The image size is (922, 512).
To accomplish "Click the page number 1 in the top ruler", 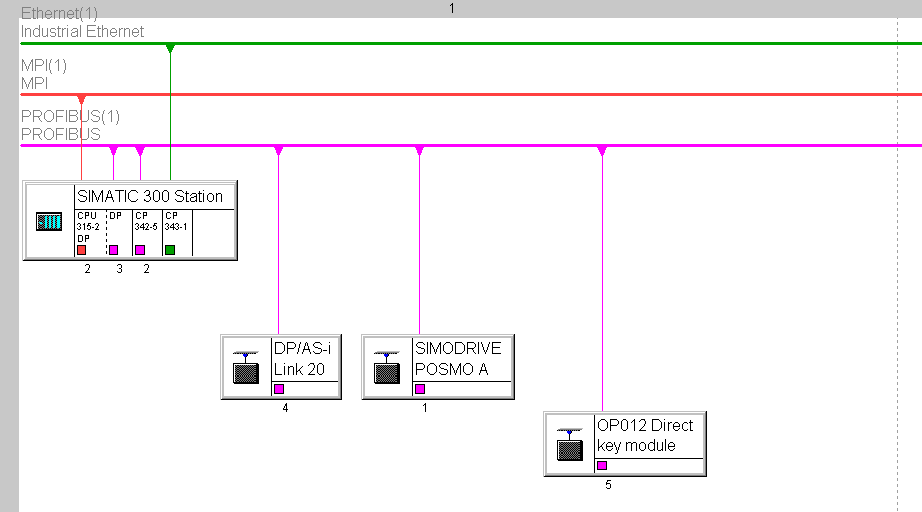I will tap(452, 8).
